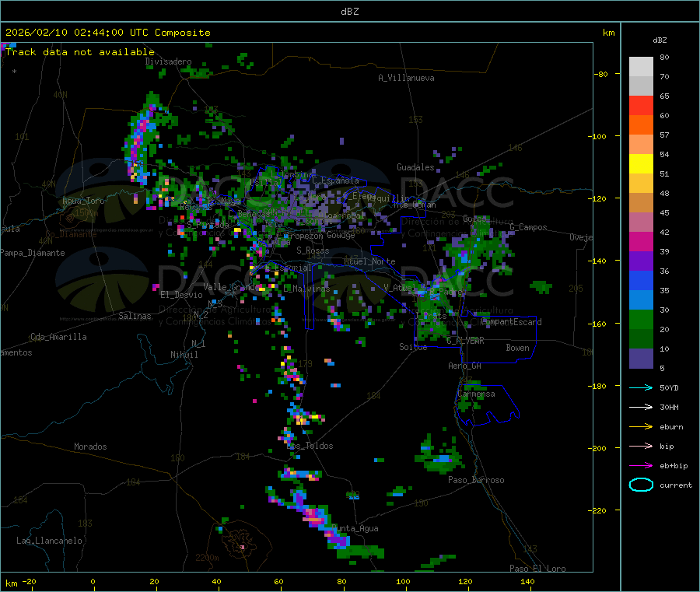Click the 'Carmensa' map label
The image size is (700, 592).
[476, 394]
